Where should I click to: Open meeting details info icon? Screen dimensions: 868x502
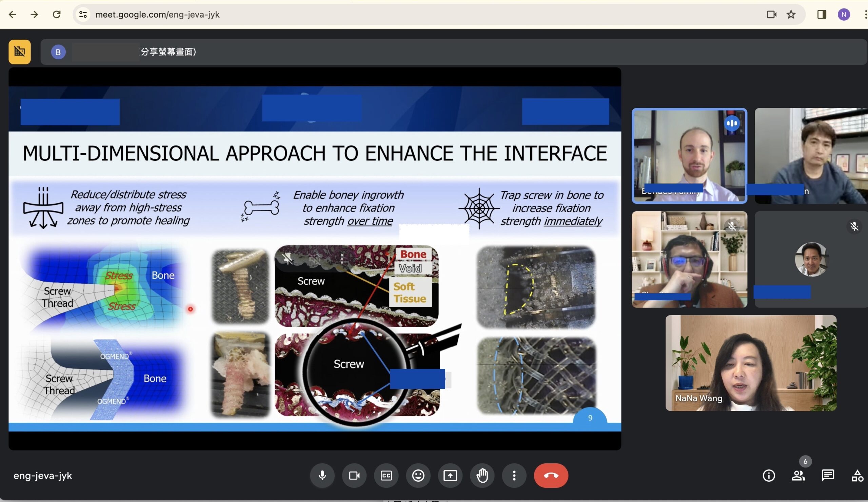point(769,476)
